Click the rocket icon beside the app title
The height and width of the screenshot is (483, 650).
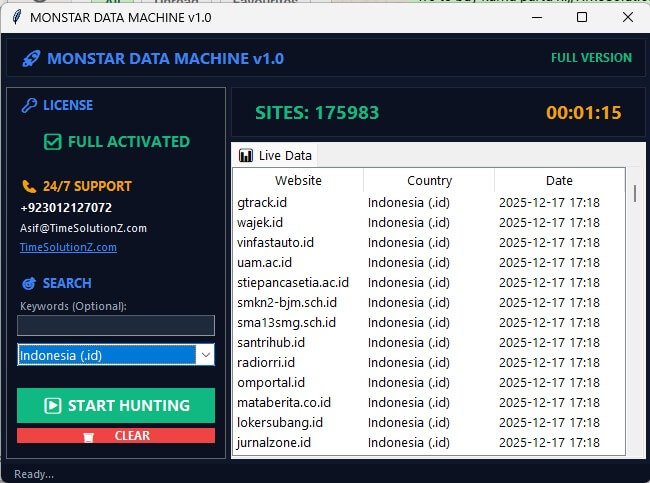pyautogui.click(x=31, y=58)
